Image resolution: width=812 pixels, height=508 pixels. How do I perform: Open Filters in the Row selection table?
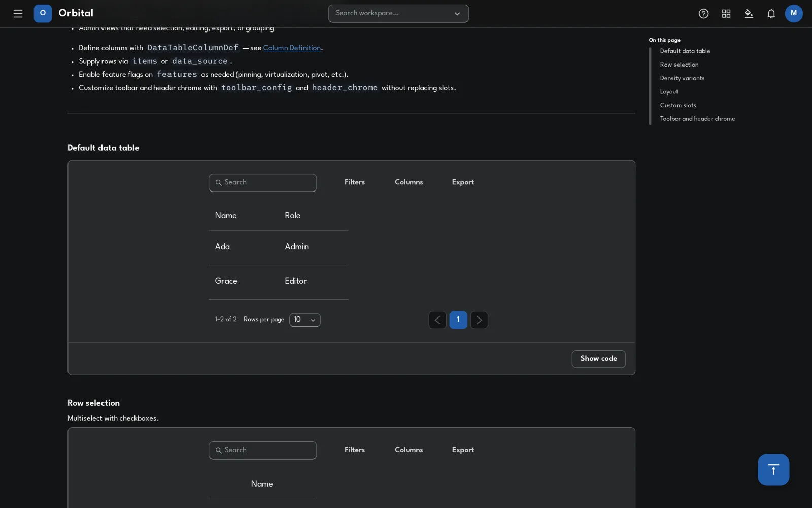[355, 450]
